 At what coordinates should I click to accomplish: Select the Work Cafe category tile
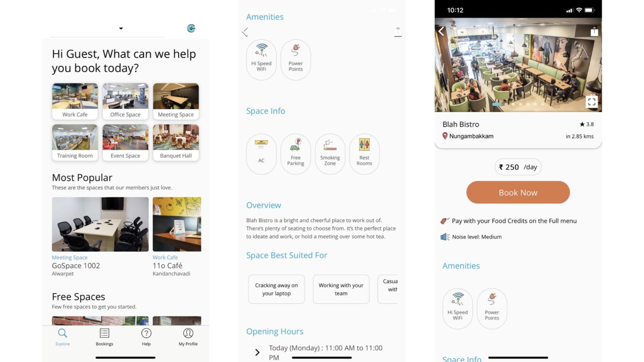75,101
